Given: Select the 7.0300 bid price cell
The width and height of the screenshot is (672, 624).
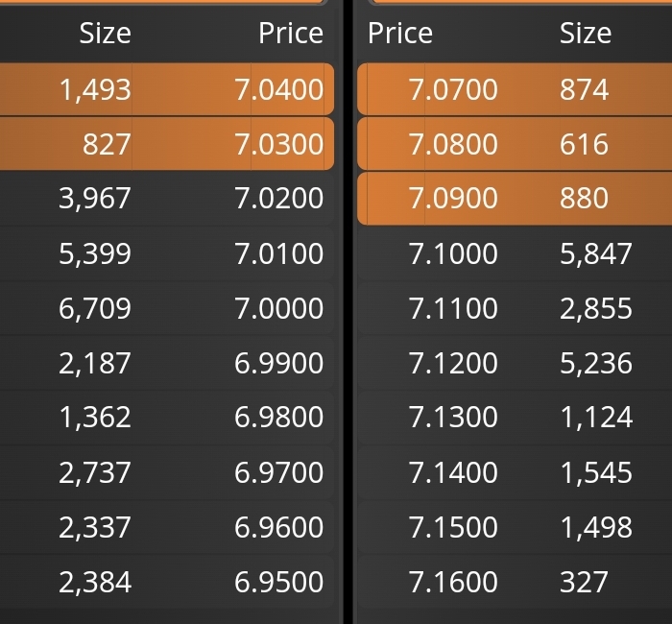Looking at the screenshot, I should pos(279,144).
